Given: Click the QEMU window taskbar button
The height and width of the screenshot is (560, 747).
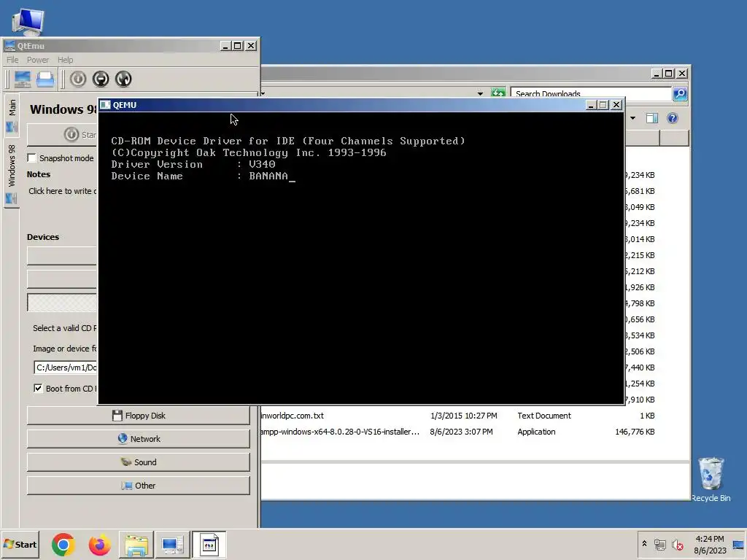Looking at the screenshot, I should coord(209,545).
